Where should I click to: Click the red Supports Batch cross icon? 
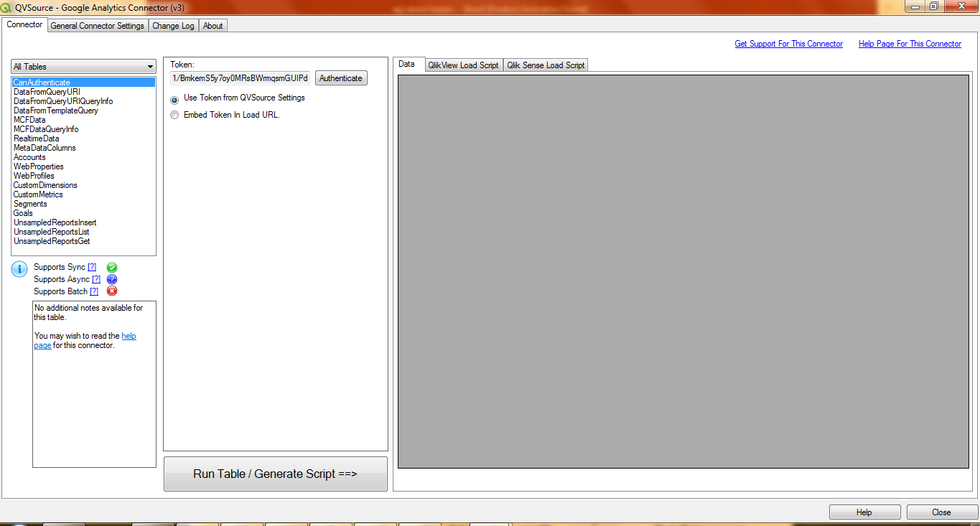click(x=112, y=291)
